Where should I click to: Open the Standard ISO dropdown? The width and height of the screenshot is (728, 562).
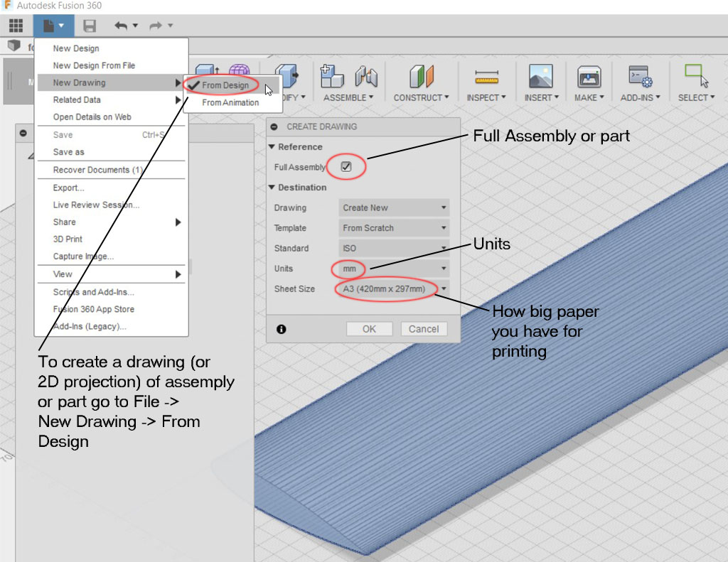[394, 248]
